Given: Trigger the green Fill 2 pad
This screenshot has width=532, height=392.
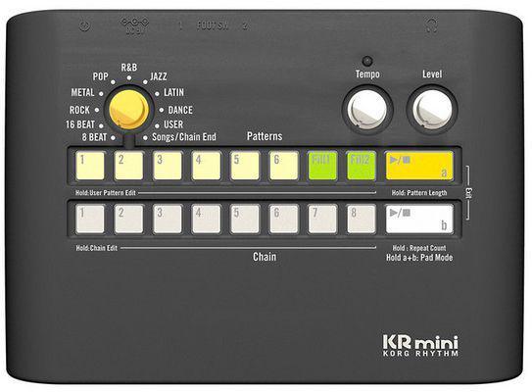Looking at the screenshot, I should (361, 166).
